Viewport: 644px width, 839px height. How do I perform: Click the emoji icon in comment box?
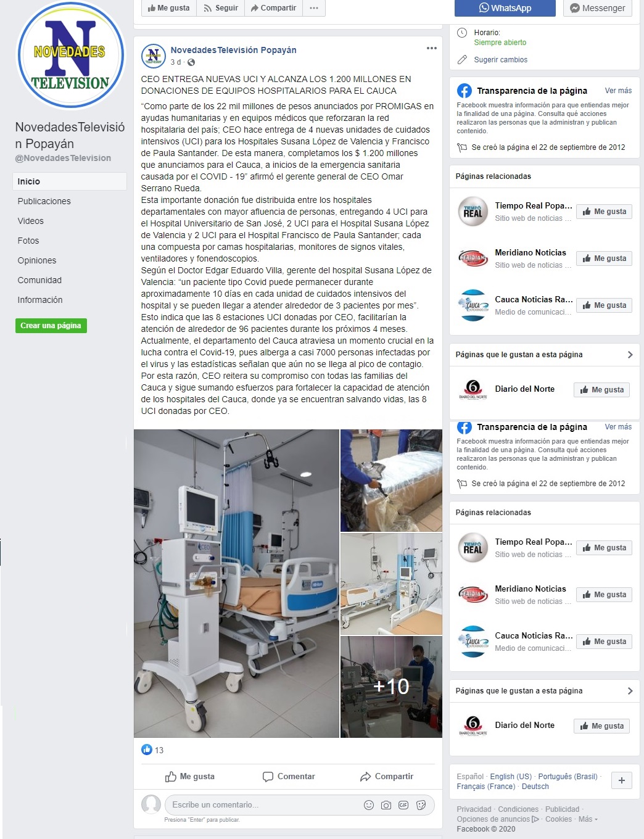(x=369, y=805)
